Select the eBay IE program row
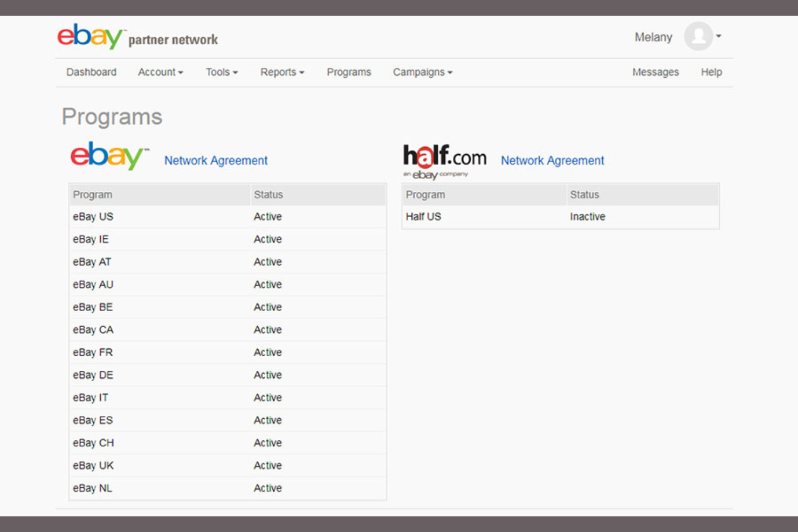The width and height of the screenshot is (798, 532). click(x=228, y=239)
